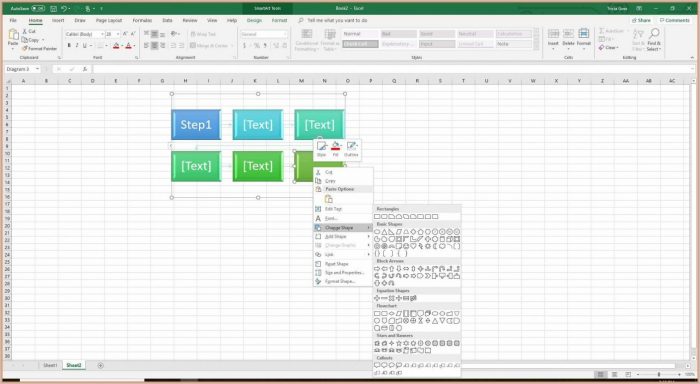Screen dimensions: 700x384
Task: Click the insert function fx icon
Action: tap(85, 69)
